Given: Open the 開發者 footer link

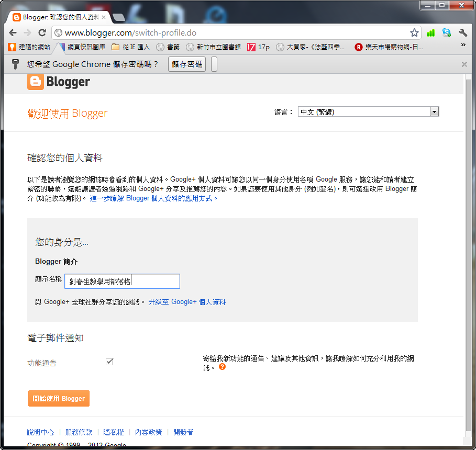Looking at the screenshot, I should coord(183,432).
